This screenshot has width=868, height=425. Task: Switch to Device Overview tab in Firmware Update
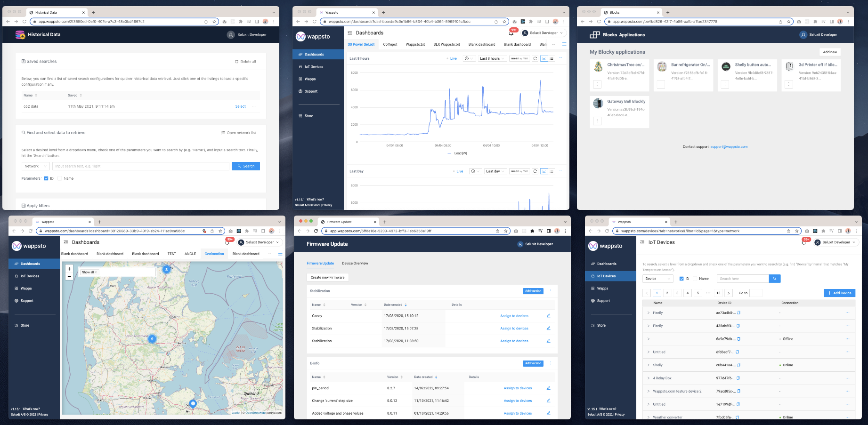(355, 263)
